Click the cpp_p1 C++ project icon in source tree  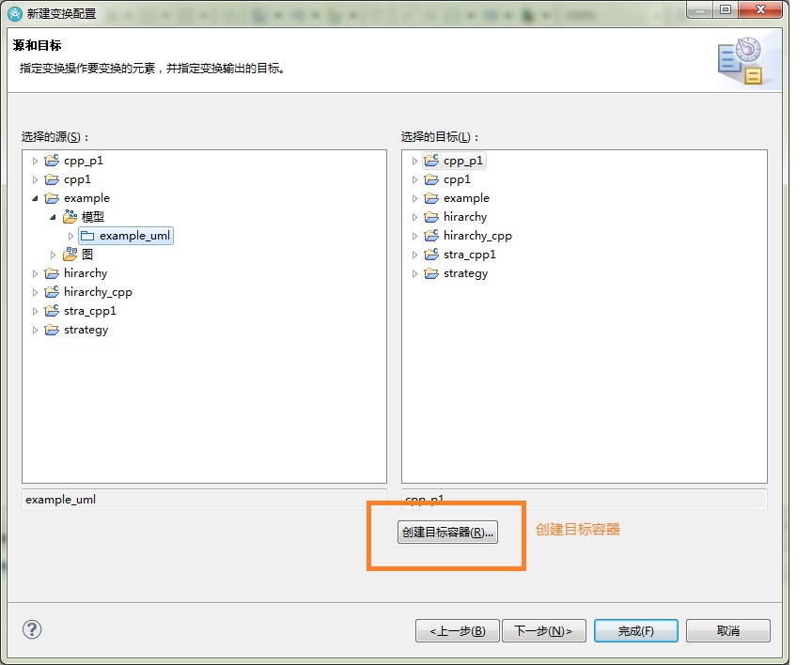point(52,160)
